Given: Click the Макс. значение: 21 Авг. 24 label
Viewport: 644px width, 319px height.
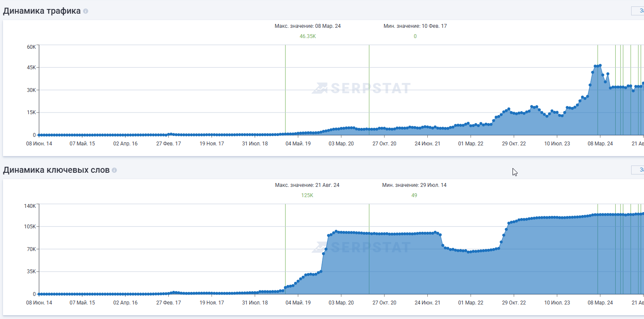Looking at the screenshot, I should 307,185.
